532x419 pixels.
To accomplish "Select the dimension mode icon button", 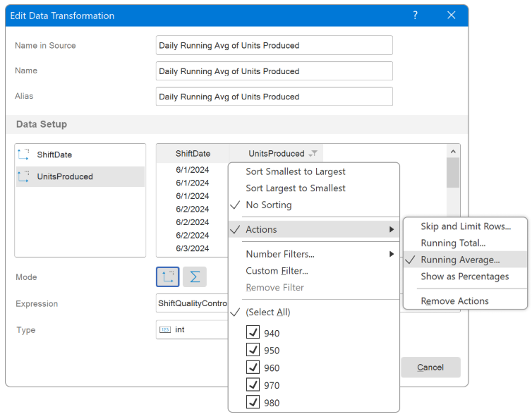I will click(167, 277).
